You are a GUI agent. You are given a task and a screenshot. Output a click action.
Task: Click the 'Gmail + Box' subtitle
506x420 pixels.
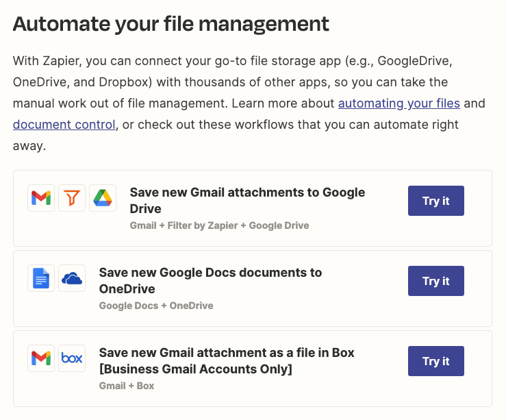point(127,386)
